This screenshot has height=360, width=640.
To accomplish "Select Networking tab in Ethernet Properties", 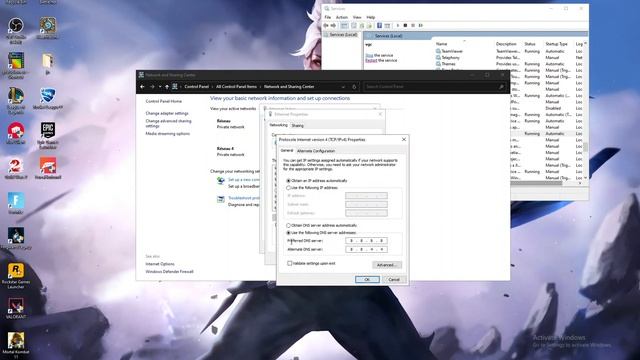I will point(278,125).
